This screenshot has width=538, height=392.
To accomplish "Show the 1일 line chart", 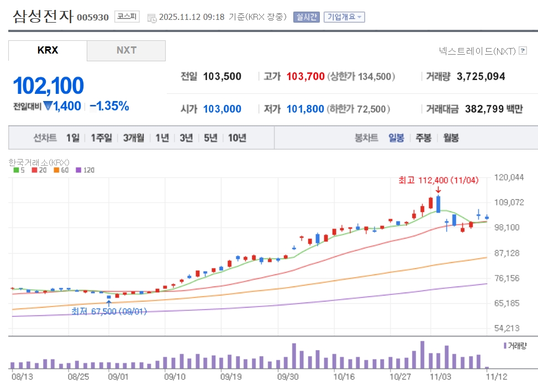I will [73, 138].
